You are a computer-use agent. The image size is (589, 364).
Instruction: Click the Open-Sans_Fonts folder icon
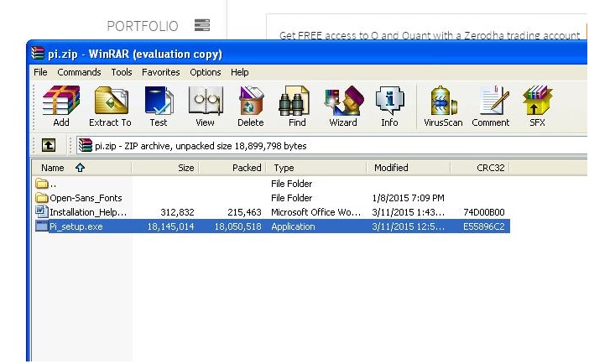point(41,197)
